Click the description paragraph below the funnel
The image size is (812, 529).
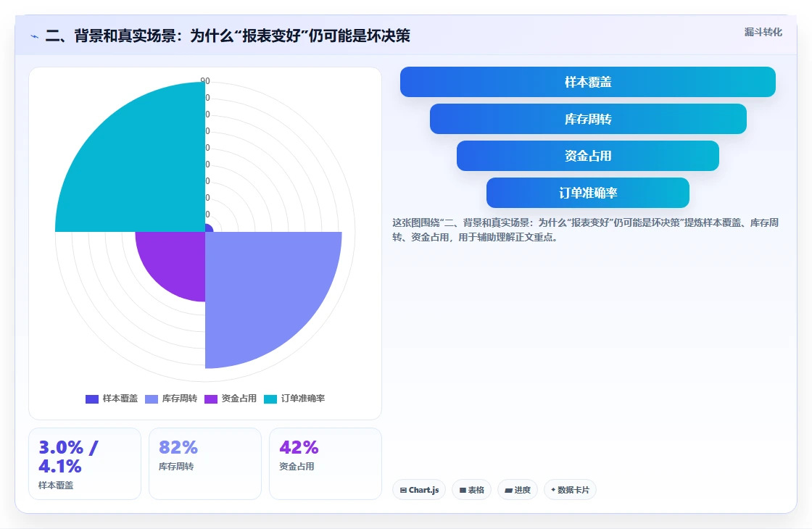coord(585,230)
